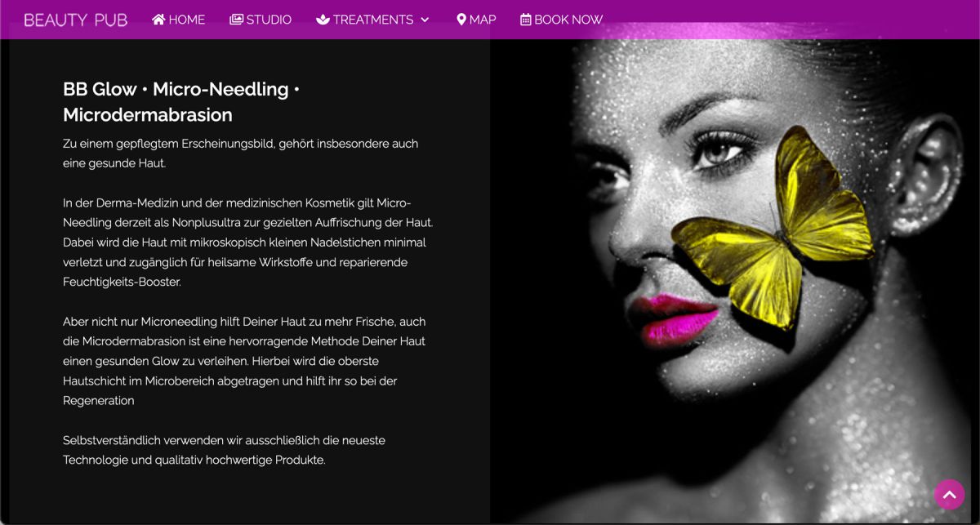The width and height of the screenshot is (980, 525).
Task: Open the STUDIO menu item
Action: (269, 20)
